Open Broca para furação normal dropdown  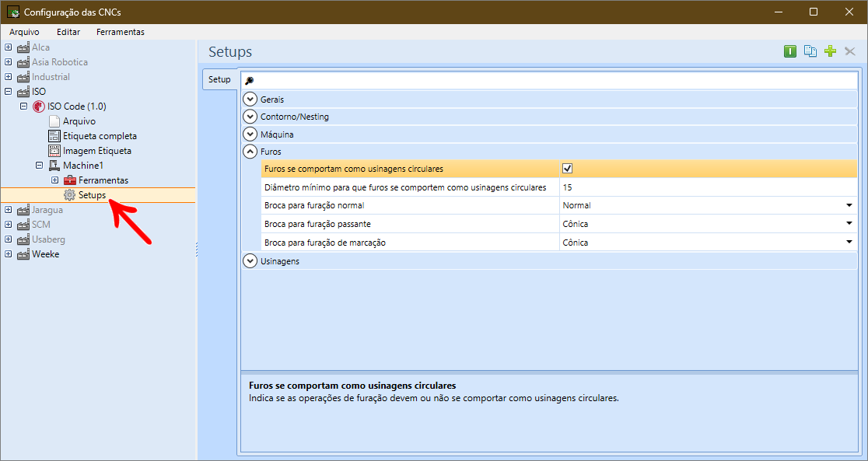pyautogui.click(x=849, y=205)
